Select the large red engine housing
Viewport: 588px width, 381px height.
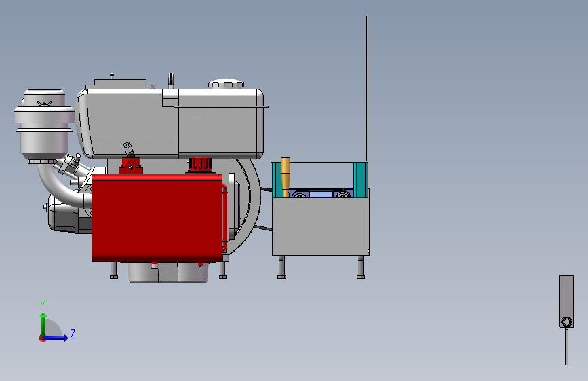click(157, 217)
